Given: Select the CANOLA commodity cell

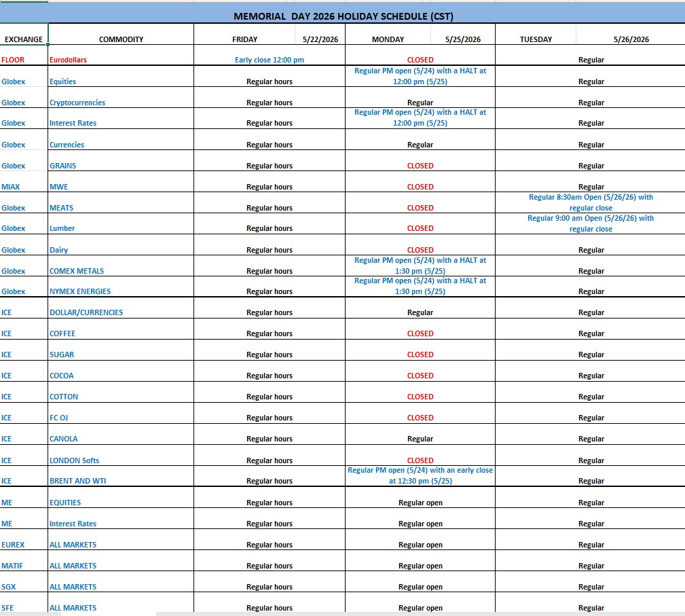Looking at the screenshot, I should pyautogui.click(x=121, y=434).
